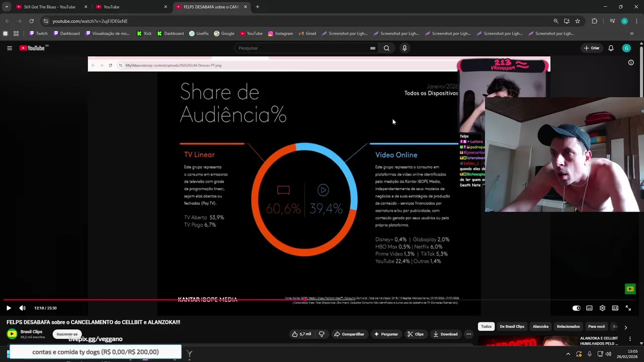Open the Kick bookmark
644x362 pixels.
[144, 34]
